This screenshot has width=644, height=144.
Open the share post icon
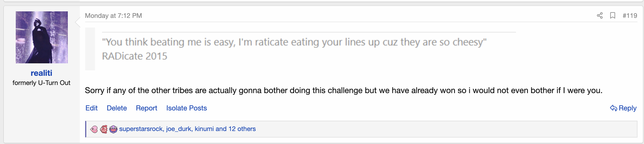pyautogui.click(x=600, y=16)
